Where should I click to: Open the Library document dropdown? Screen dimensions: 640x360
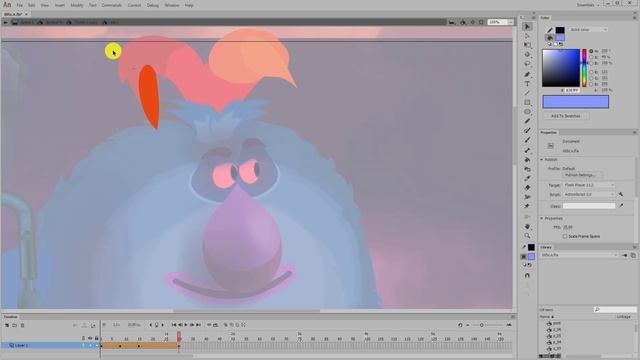pos(579,255)
